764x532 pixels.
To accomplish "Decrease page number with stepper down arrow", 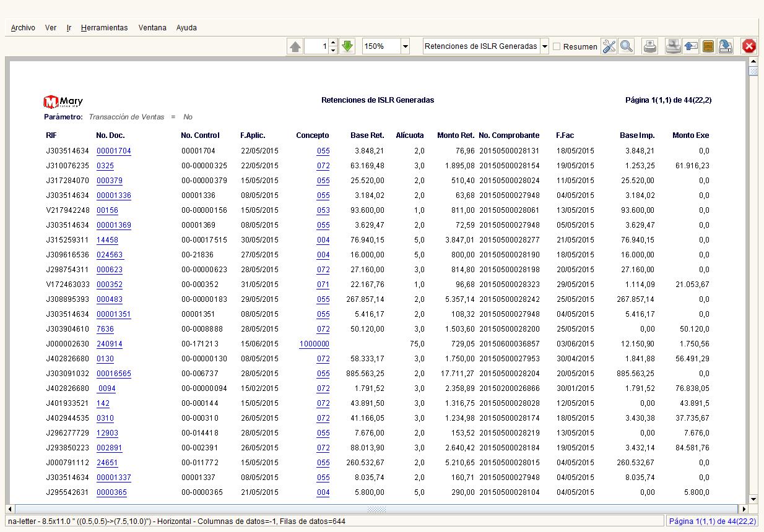I will pyautogui.click(x=333, y=50).
